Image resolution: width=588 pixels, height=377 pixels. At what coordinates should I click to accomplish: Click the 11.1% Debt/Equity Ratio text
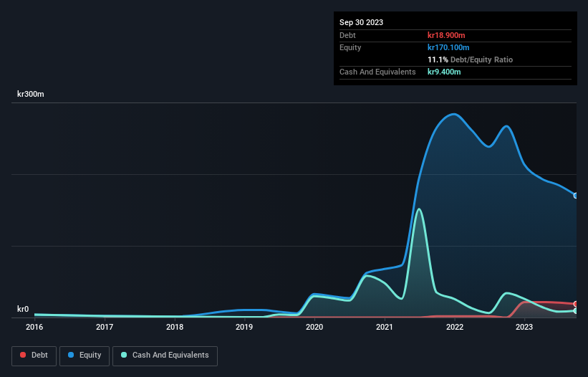[x=471, y=59]
